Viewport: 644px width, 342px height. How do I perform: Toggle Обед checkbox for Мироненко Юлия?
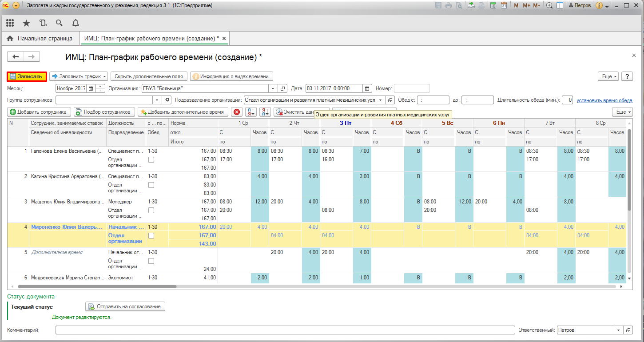coord(151,235)
